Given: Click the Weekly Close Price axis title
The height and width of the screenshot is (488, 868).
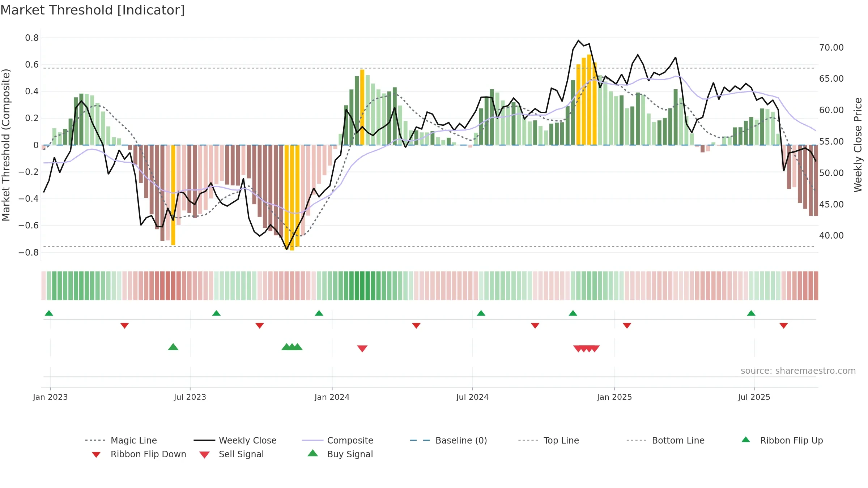Looking at the screenshot, I should pos(858,145).
